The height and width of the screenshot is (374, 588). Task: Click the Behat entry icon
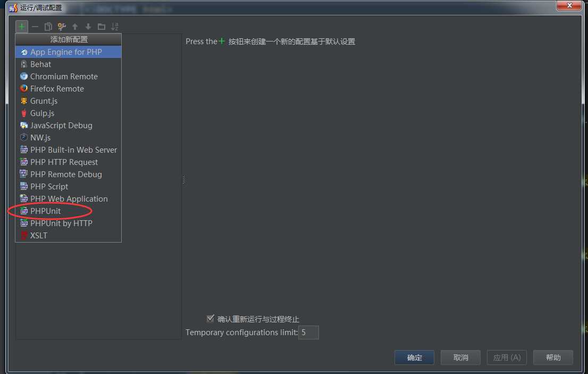[24, 64]
